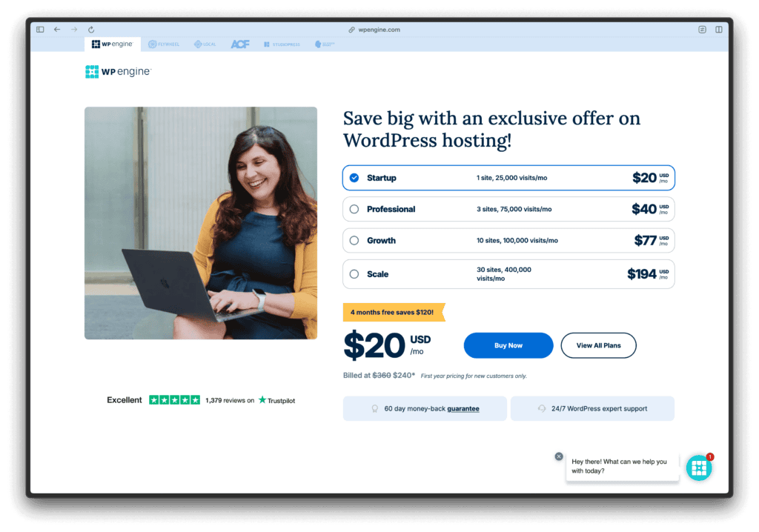
Task: Click the WP Engine logo
Action: coord(118,72)
